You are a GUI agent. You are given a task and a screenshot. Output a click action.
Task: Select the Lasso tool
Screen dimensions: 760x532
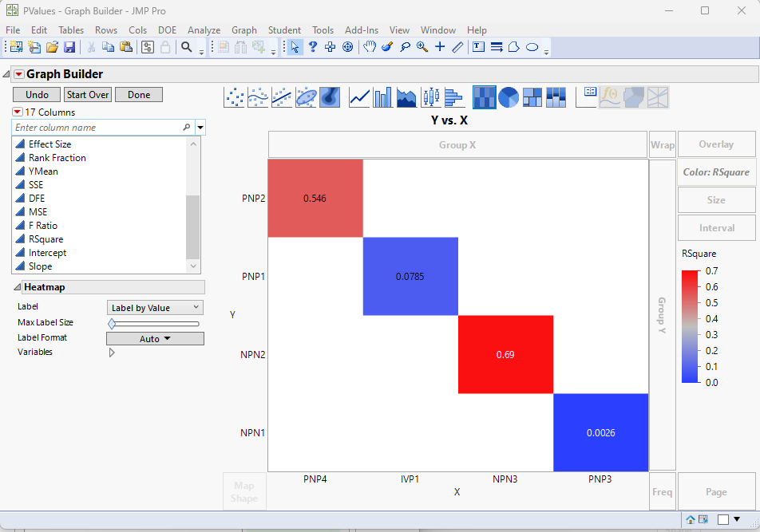point(405,47)
